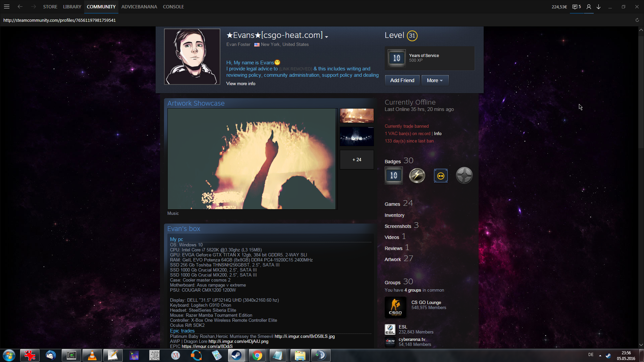Open the downloads arrow icon
Viewport: 644px width, 362px height.
pyautogui.click(x=598, y=7)
